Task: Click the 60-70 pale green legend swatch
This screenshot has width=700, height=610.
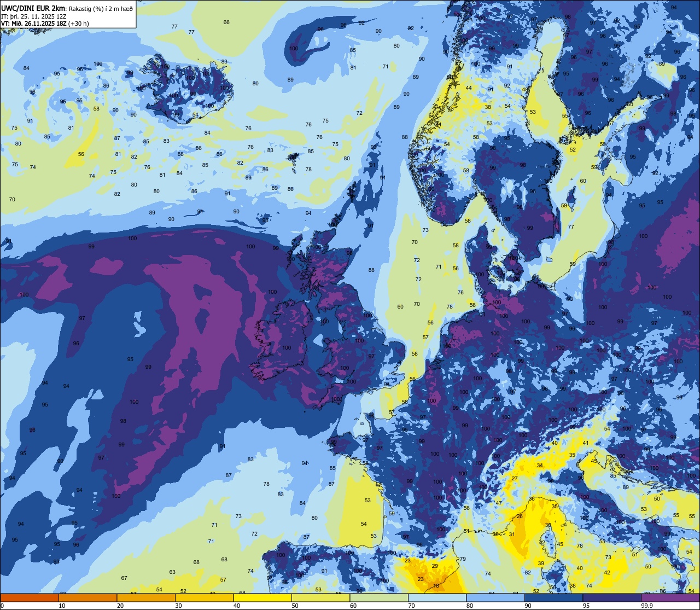Action: 379,597
